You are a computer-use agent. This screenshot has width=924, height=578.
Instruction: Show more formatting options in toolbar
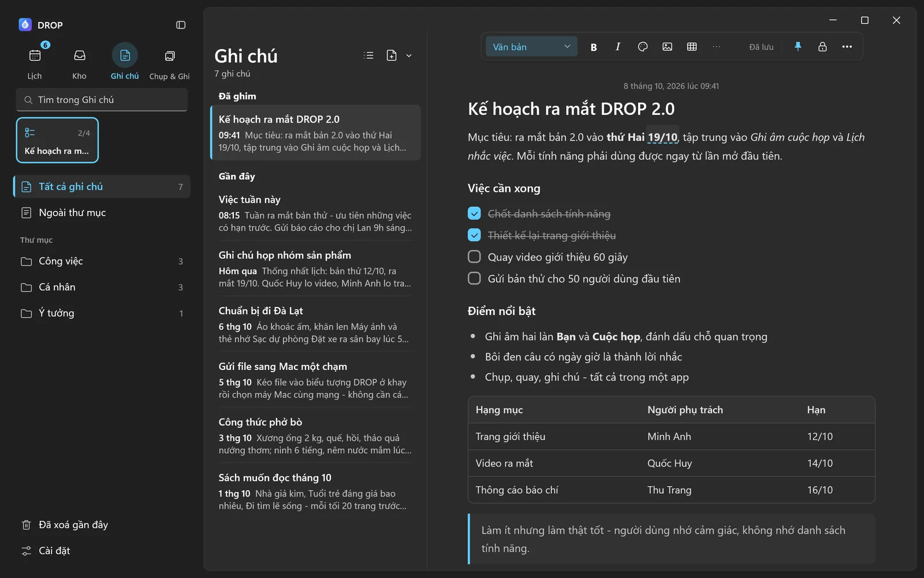(717, 47)
